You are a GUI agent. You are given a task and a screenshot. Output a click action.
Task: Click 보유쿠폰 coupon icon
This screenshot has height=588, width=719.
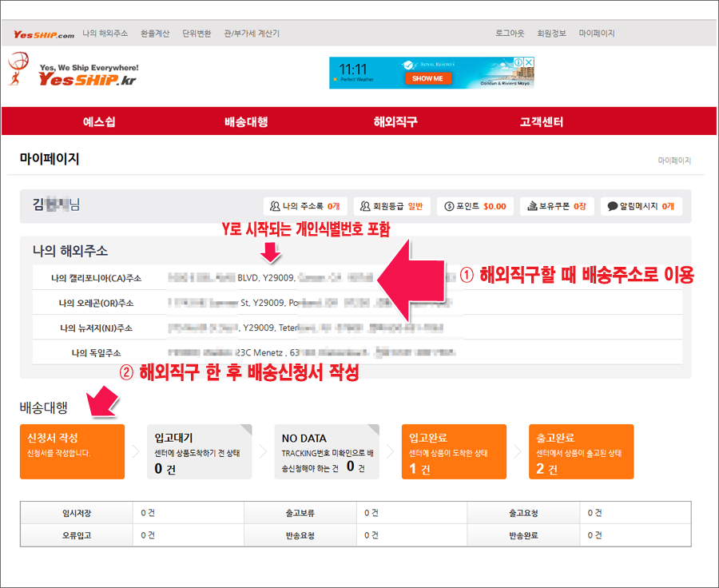coord(532,206)
